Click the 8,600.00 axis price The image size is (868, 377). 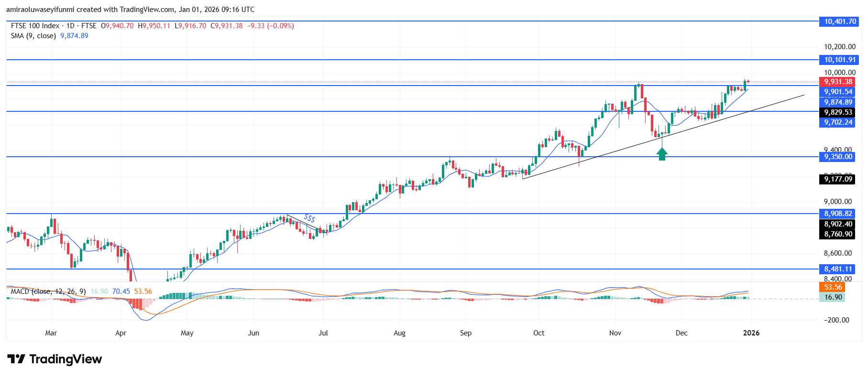[x=838, y=253]
